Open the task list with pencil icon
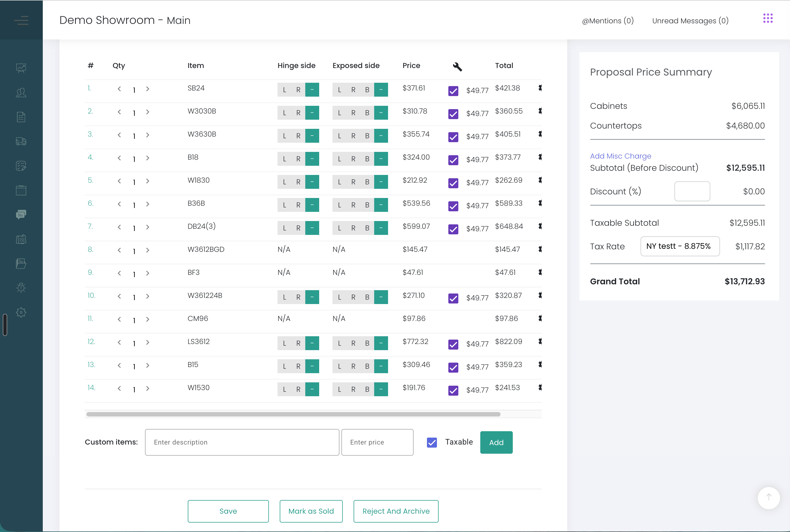The image size is (790, 532). (x=21, y=166)
